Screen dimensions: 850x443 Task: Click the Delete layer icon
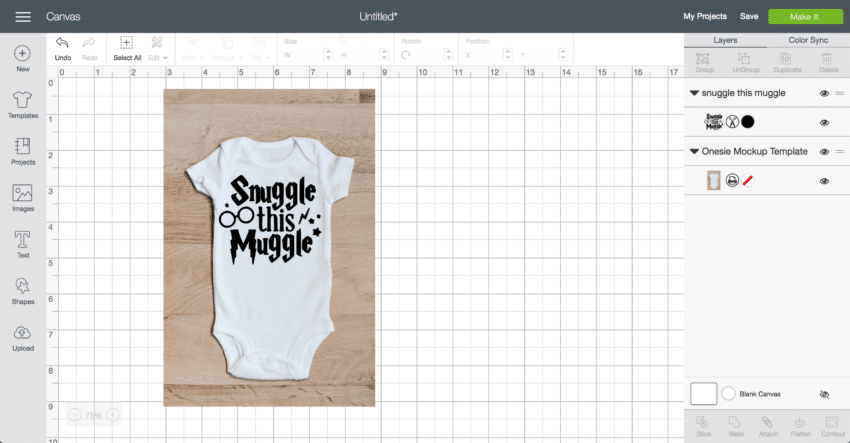828,62
